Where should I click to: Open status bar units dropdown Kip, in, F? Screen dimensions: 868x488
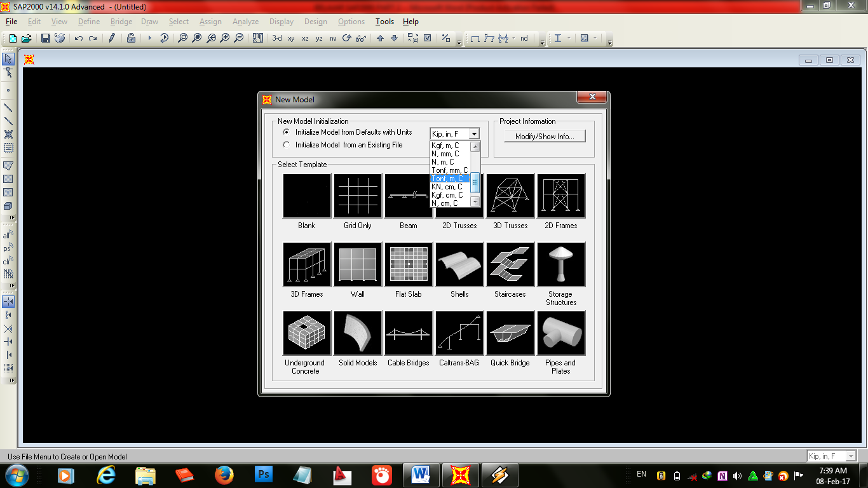(x=832, y=456)
